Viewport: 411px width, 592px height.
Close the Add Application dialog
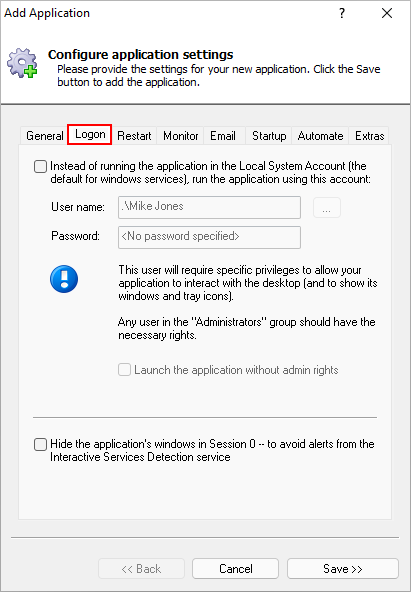coord(387,14)
